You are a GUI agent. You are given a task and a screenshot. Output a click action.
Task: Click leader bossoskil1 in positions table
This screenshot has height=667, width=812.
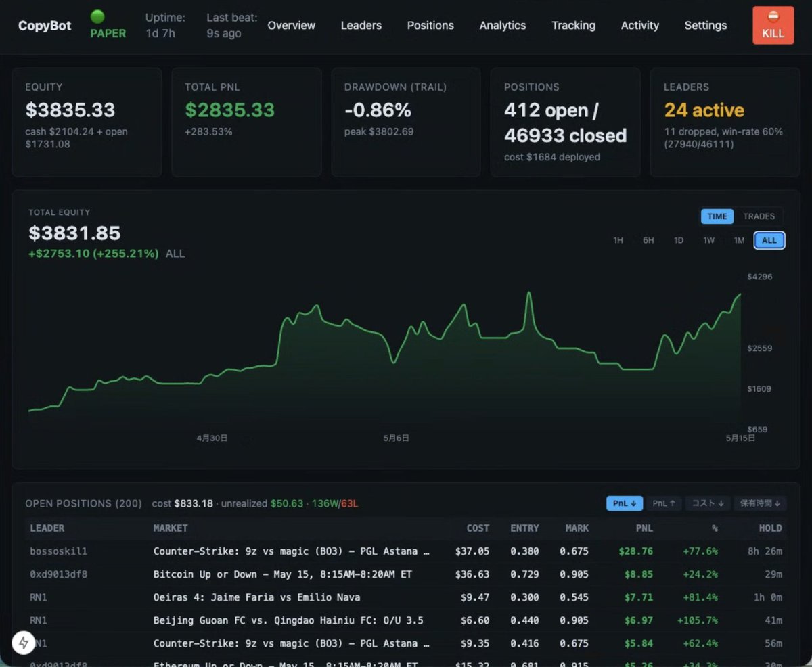click(59, 551)
